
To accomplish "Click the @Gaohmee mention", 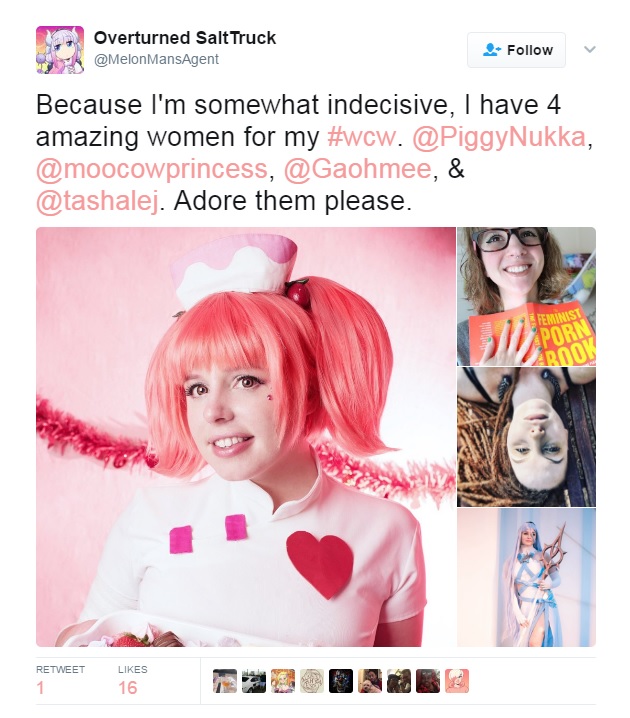I will pos(358,169).
